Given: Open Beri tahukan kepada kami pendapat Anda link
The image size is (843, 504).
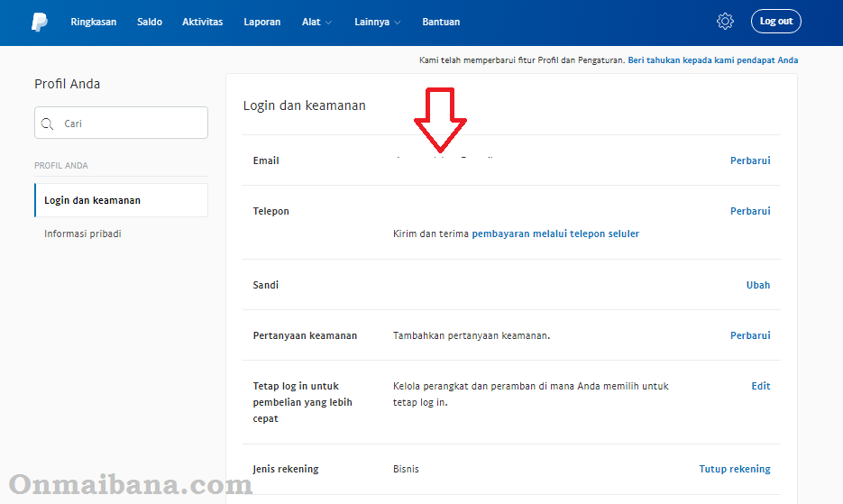Looking at the screenshot, I should point(713,60).
